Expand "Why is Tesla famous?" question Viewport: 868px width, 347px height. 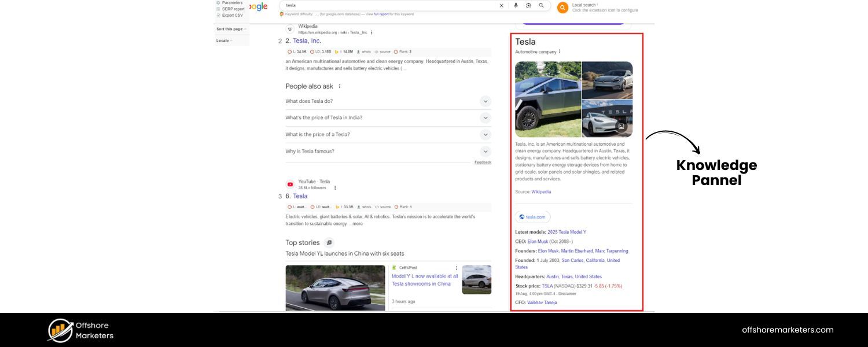(x=485, y=152)
